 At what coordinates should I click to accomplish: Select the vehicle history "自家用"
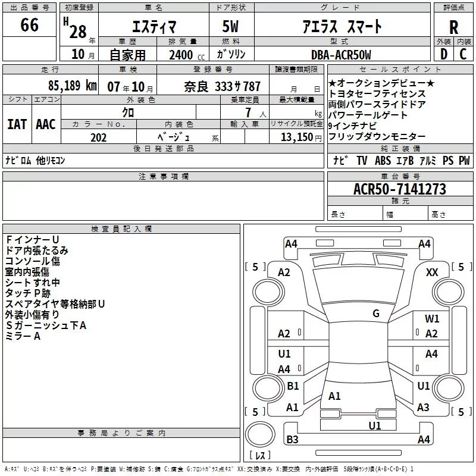point(128,55)
